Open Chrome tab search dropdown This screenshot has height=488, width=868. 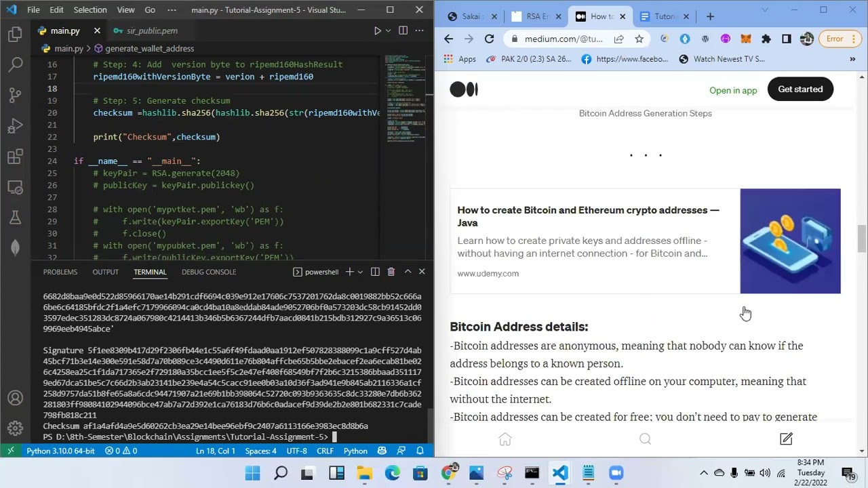765,10
